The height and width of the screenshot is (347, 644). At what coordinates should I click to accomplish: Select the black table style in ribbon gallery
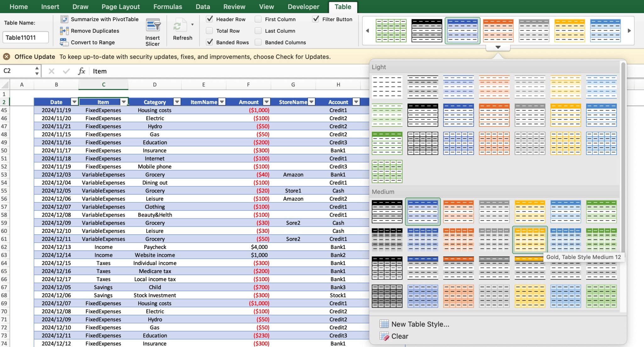(427, 30)
